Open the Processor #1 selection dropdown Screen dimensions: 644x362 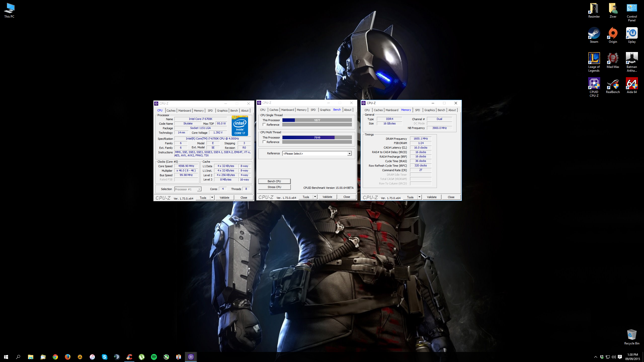188,189
